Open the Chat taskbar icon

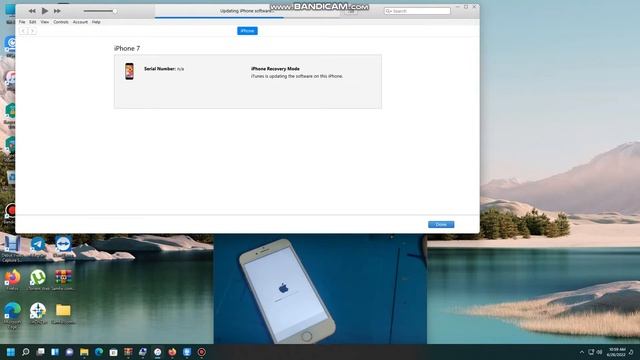click(70, 352)
